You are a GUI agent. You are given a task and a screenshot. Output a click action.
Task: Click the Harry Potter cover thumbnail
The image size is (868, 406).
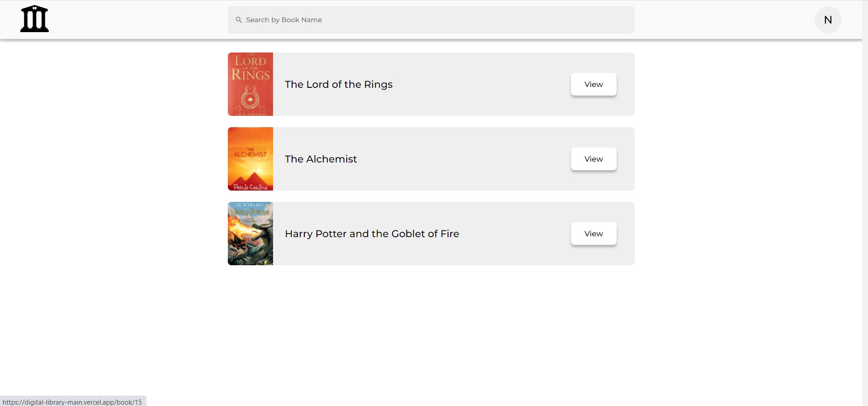click(250, 233)
